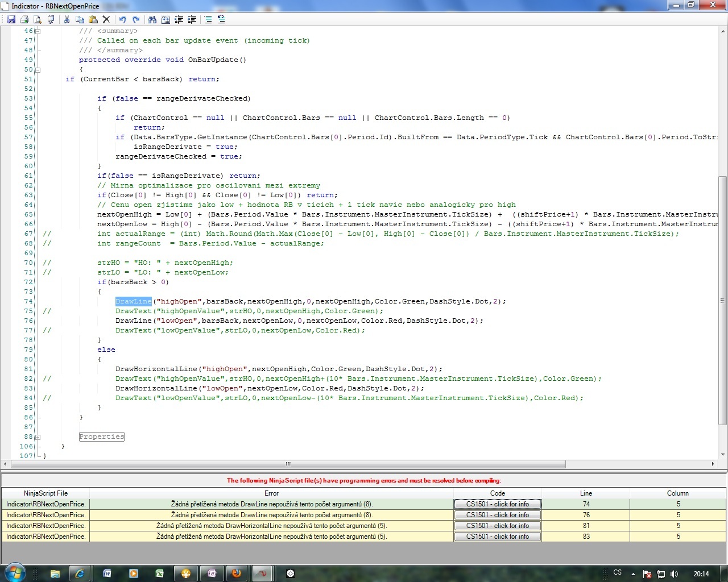Click the Save icon in the toolbar
Image resolution: width=728 pixels, height=582 pixels.
point(11,19)
